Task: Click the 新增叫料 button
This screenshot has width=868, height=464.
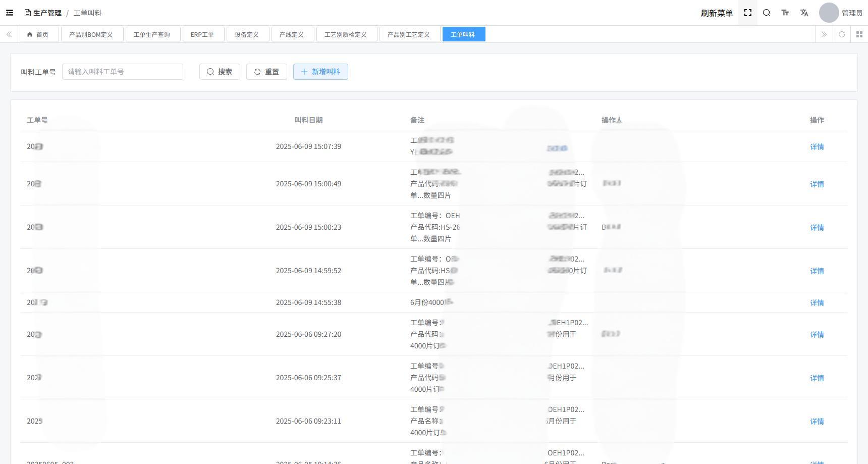Action: pos(320,72)
